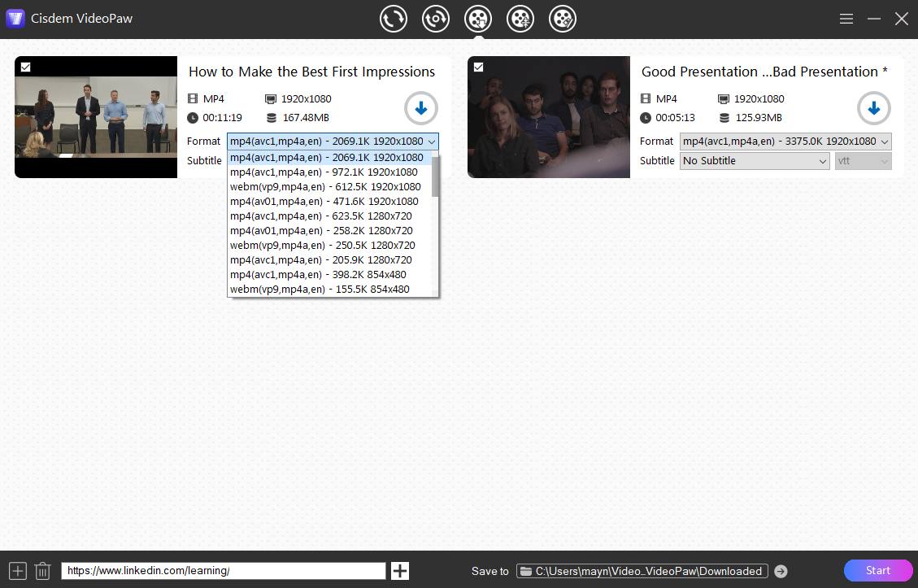Open the Subtitle dropdown for Good Presentation

(753, 160)
